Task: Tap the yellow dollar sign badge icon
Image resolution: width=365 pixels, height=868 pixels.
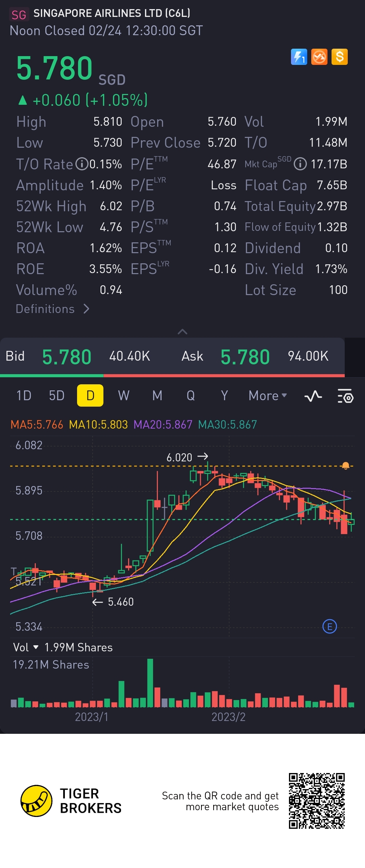Action: 340,57
